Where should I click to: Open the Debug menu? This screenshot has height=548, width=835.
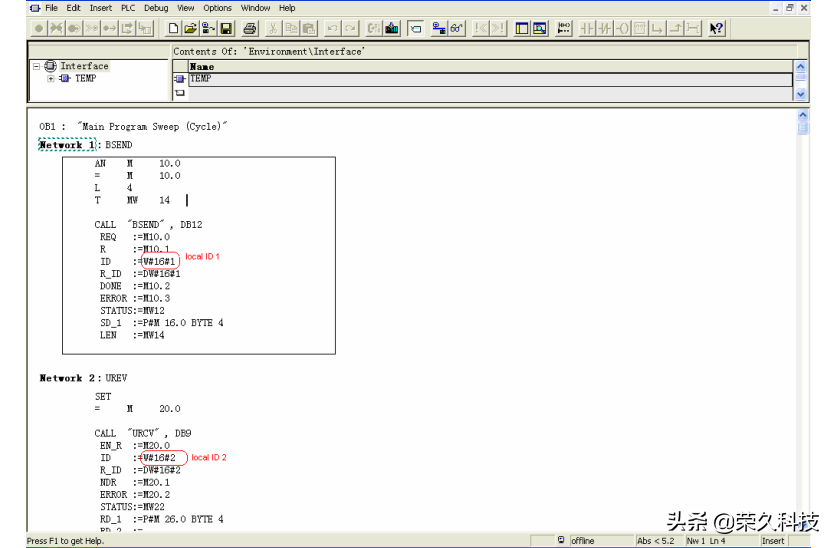coord(156,8)
